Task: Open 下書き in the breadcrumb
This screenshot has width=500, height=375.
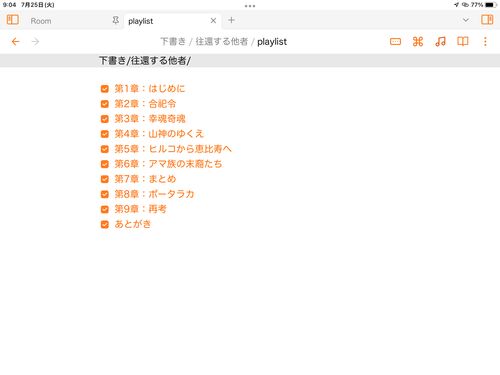Action: tap(173, 42)
